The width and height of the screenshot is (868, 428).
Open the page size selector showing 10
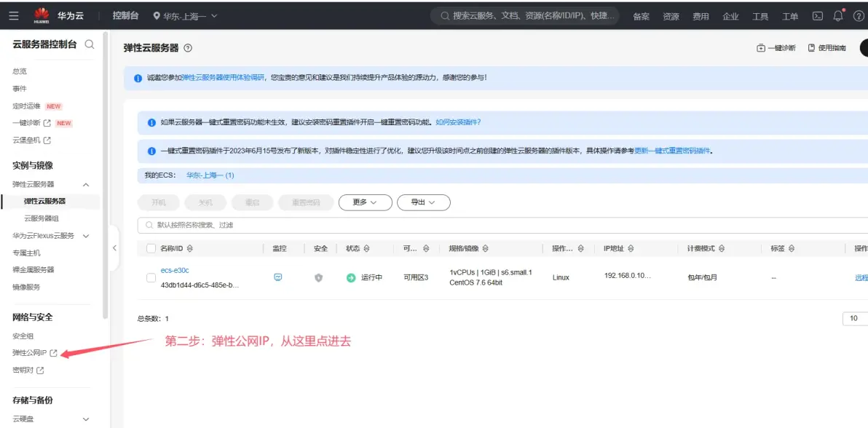856,318
